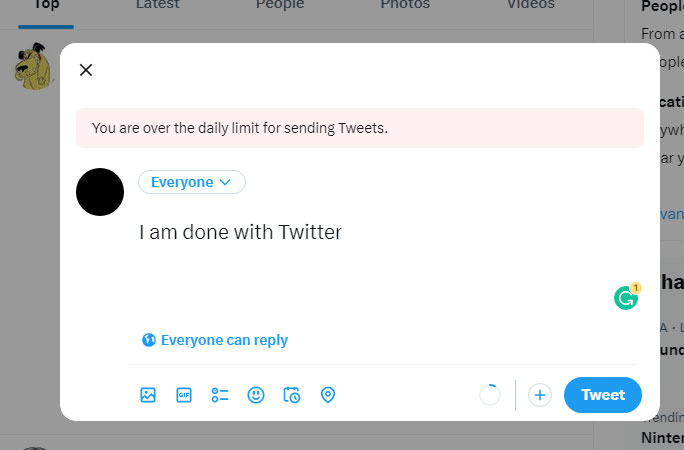Add another tweet with plus button
684x450 pixels.
[540, 395]
